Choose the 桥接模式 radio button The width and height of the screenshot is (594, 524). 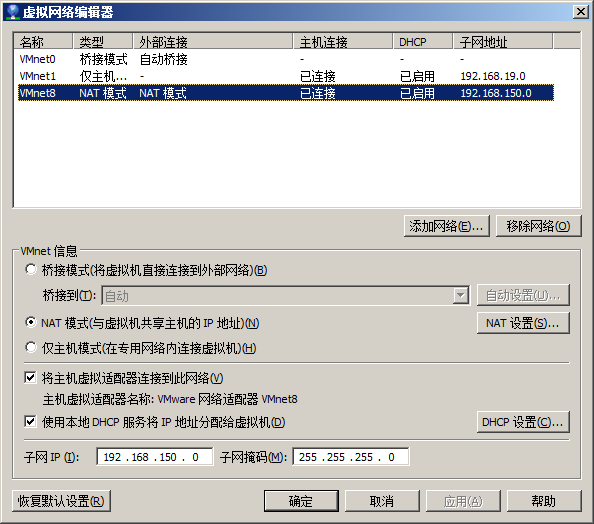point(31,270)
